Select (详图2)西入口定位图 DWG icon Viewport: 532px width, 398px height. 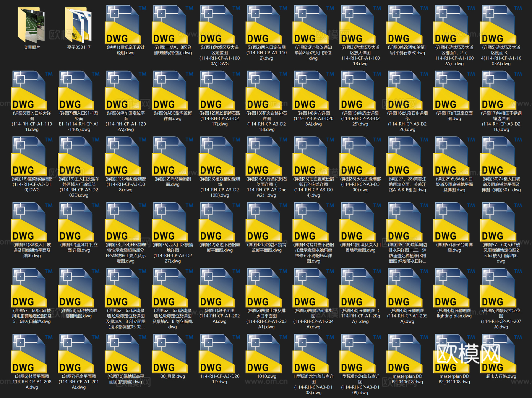coord(264,24)
